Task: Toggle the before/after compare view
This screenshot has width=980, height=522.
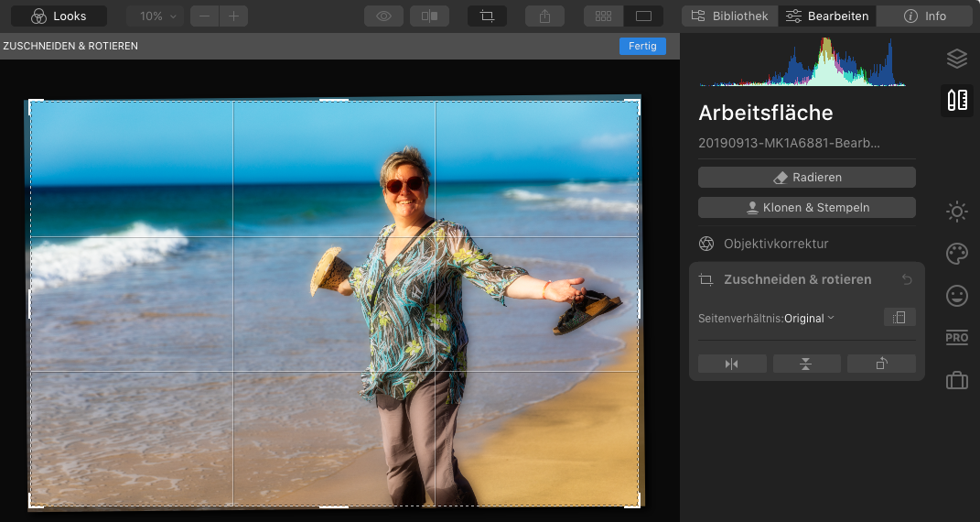Action: [x=429, y=16]
